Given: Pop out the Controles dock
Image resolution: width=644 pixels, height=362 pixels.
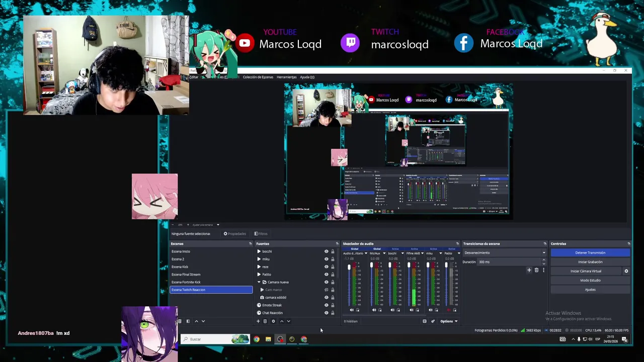Looking at the screenshot, I should 628,244.
